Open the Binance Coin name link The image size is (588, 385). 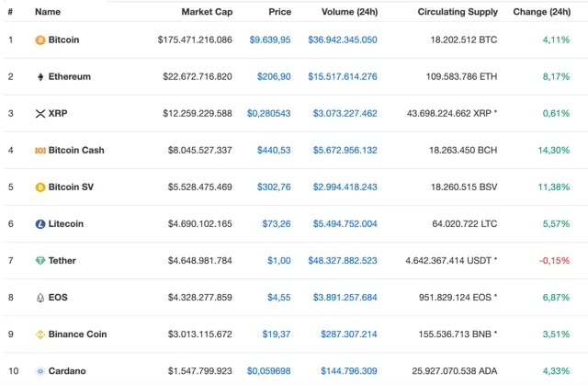77,334
